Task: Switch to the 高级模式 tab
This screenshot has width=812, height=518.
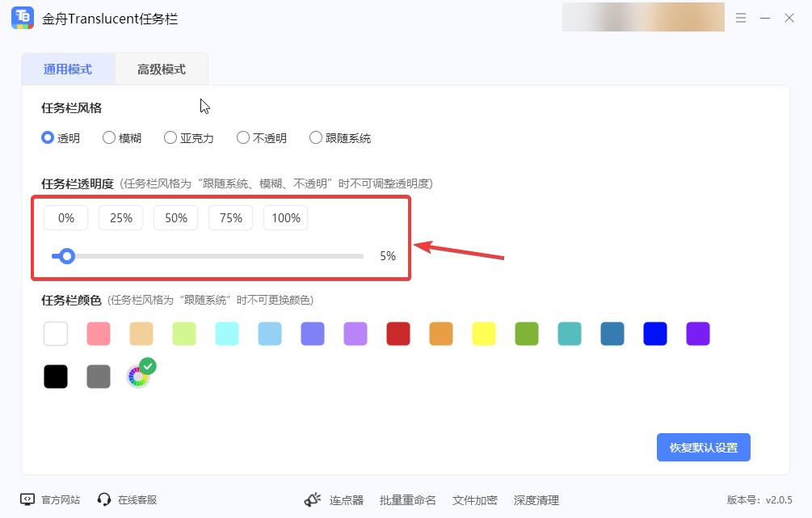Action: click(162, 69)
